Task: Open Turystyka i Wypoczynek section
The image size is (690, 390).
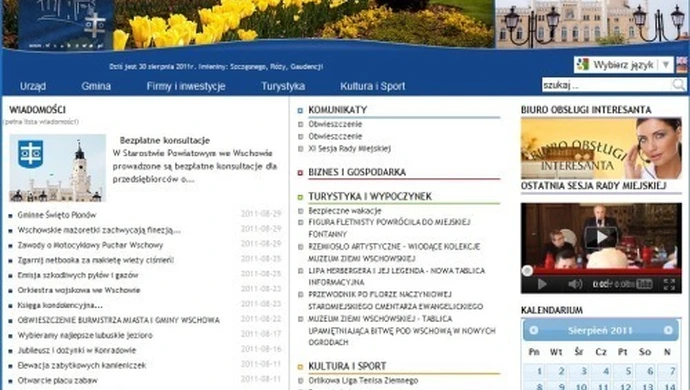Action: (370, 196)
